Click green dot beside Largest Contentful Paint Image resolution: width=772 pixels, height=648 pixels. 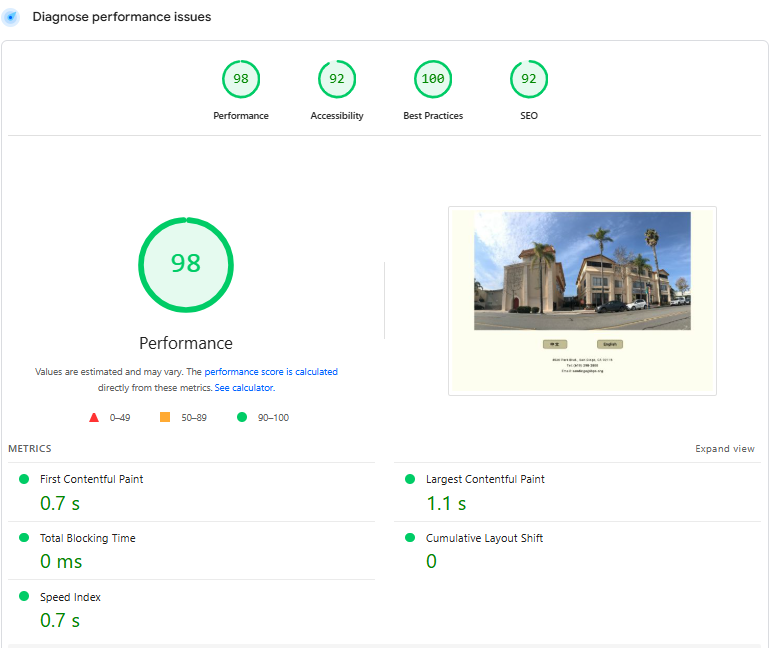click(410, 479)
